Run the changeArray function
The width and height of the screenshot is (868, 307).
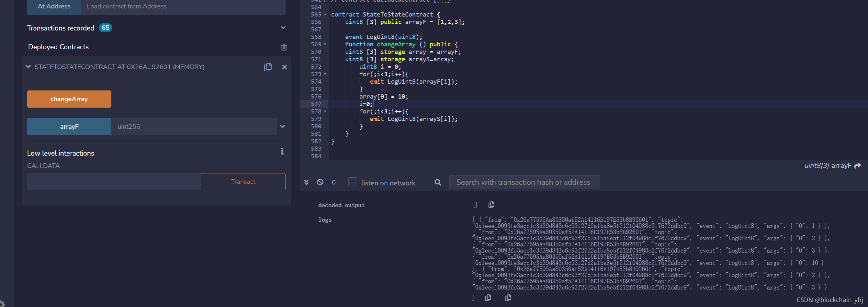pyautogui.click(x=69, y=99)
